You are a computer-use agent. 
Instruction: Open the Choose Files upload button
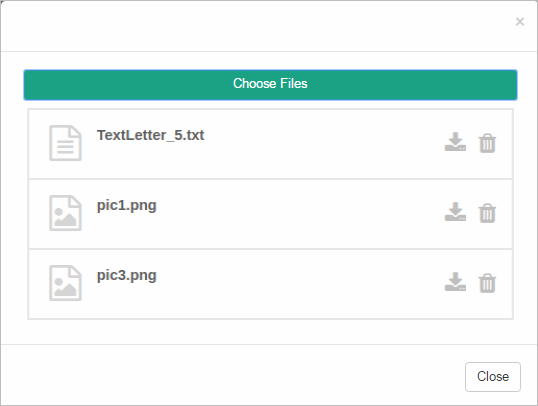(270, 85)
